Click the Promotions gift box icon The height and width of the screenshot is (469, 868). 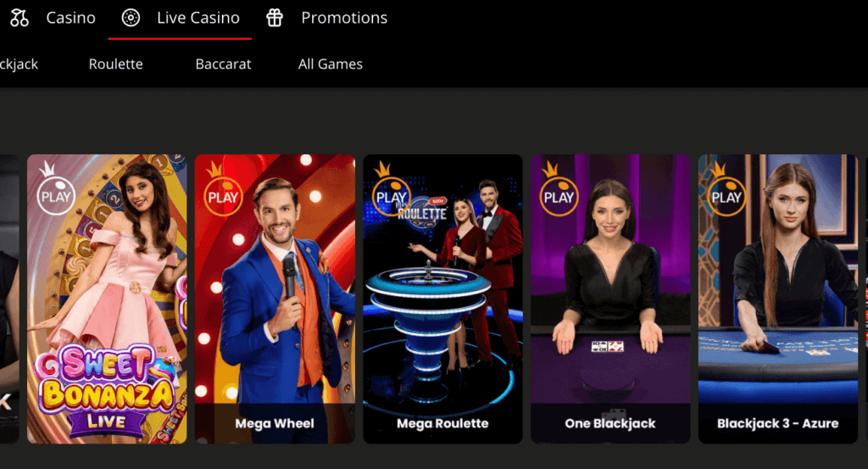point(275,18)
